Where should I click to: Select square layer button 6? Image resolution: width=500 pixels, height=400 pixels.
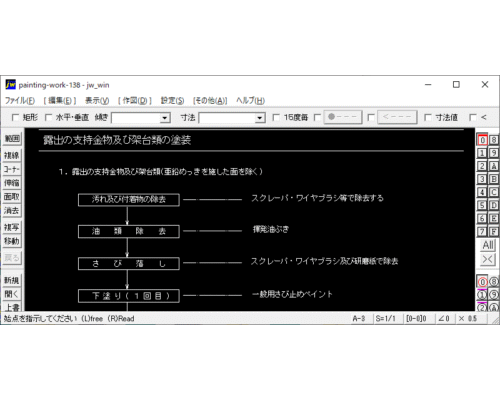[x=482, y=218]
